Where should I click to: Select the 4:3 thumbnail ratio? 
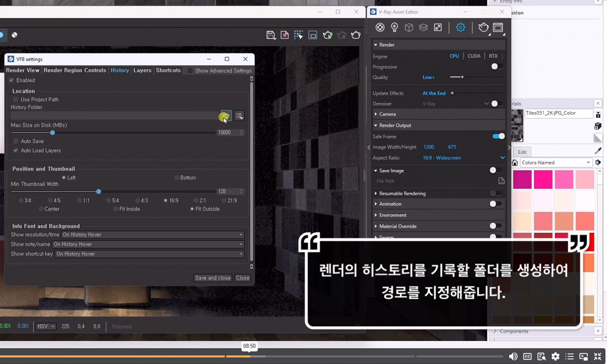click(x=138, y=200)
